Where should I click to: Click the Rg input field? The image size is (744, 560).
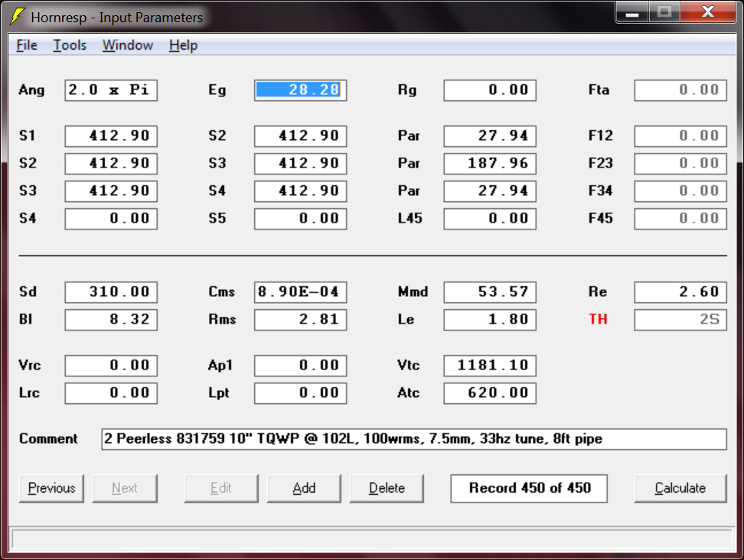tap(490, 90)
